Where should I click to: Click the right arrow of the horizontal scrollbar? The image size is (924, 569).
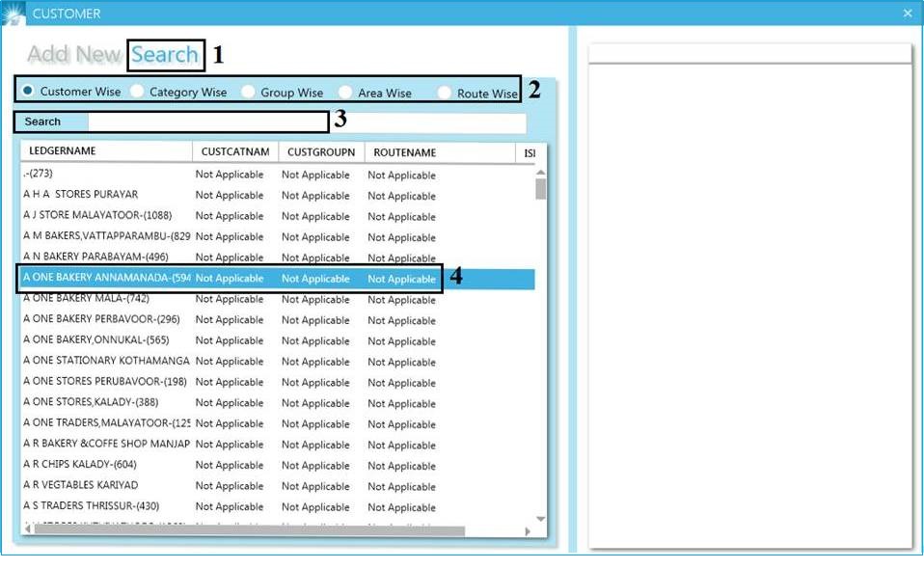coord(526,529)
